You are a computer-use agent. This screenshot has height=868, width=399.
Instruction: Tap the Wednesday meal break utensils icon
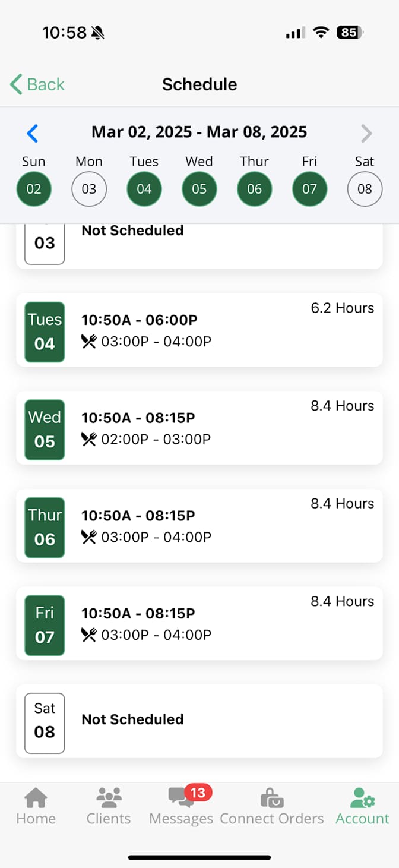point(89,440)
